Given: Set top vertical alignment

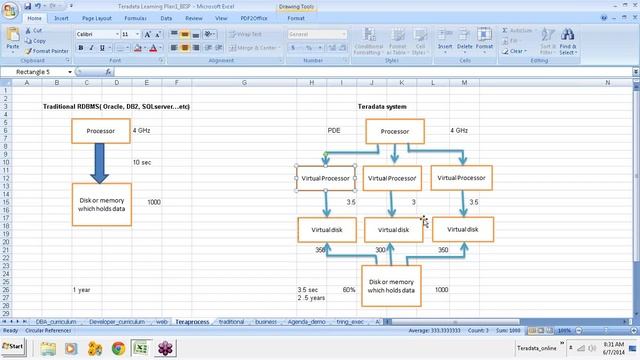Looking at the screenshot, I should 174,34.
